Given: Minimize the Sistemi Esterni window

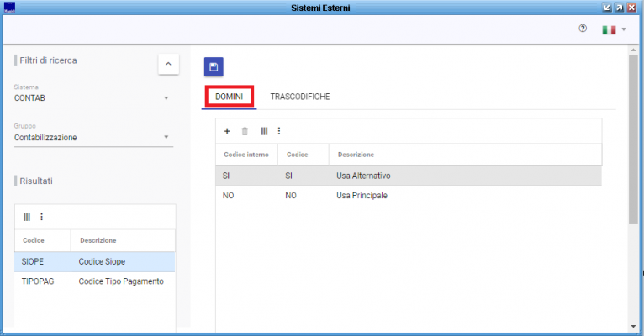Looking at the screenshot, I should [607, 8].
